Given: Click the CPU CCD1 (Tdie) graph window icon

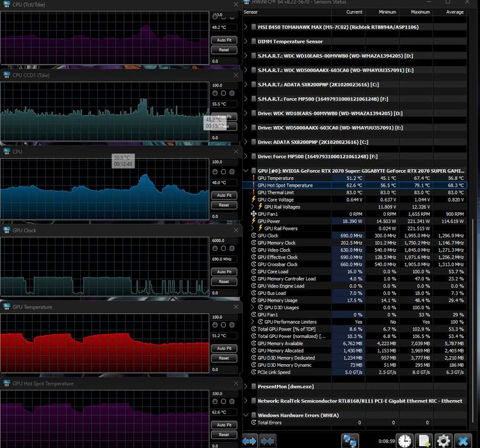Looking at the screenshot, I should 7,75.
